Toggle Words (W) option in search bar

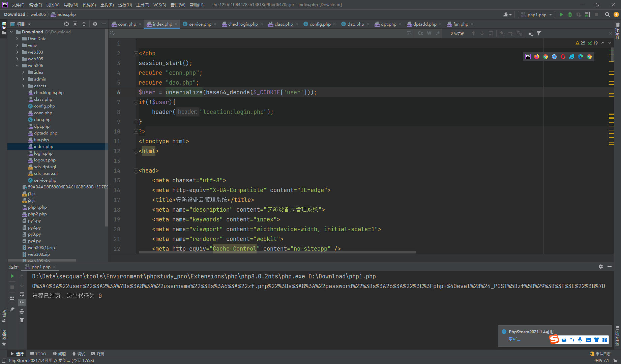coord(429,33)
